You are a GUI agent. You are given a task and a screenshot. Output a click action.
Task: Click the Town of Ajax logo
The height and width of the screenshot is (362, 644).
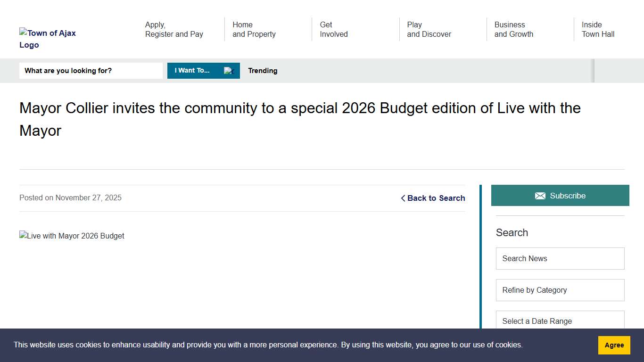coord(48,39)
